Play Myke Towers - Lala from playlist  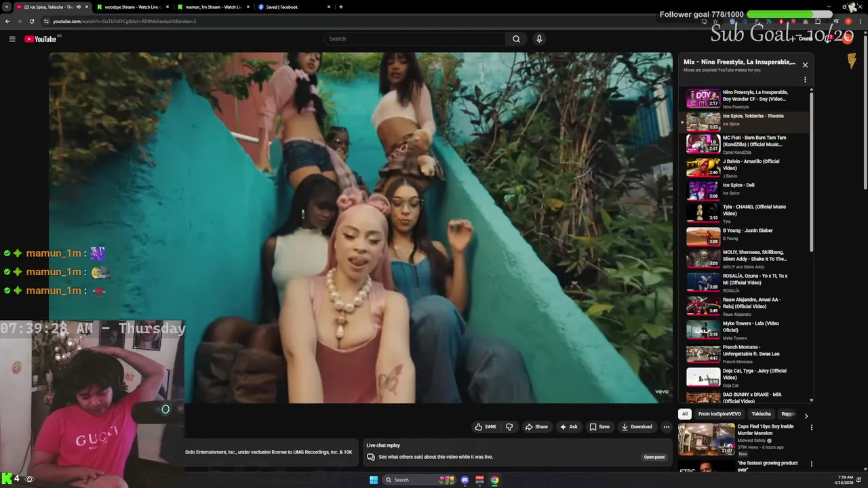(x=745, y=329)
